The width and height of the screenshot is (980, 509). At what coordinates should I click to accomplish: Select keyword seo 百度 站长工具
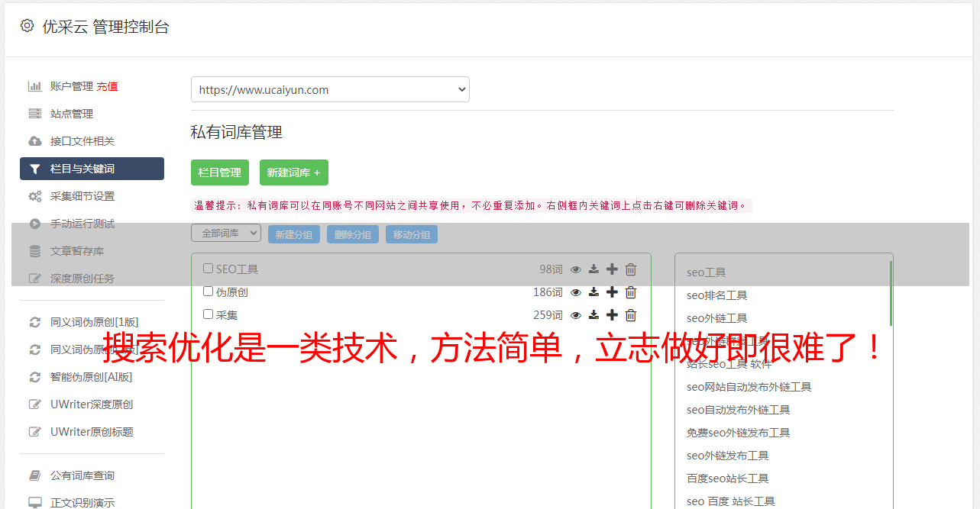731,501
